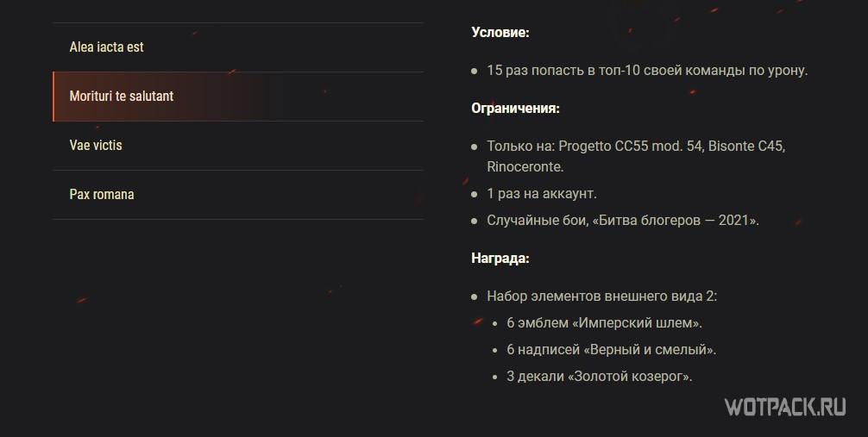Click the Верный и смелый inscription line
868x437 pixels.
pos(611,350)
